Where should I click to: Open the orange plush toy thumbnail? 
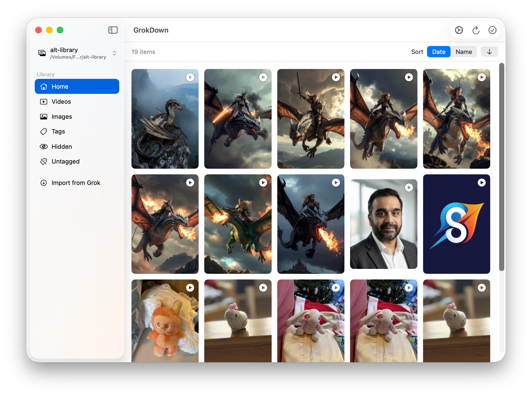point(165,321)
